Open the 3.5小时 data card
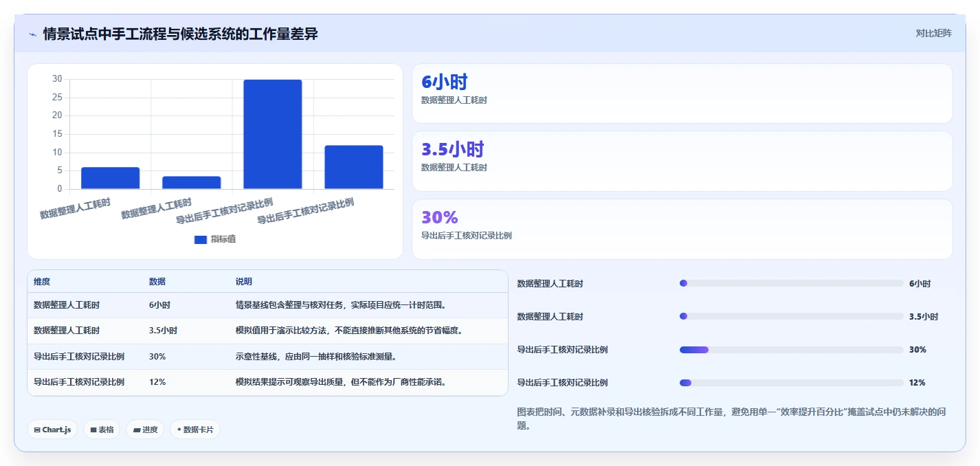The image size is (980, 466). tap(682, 161)
